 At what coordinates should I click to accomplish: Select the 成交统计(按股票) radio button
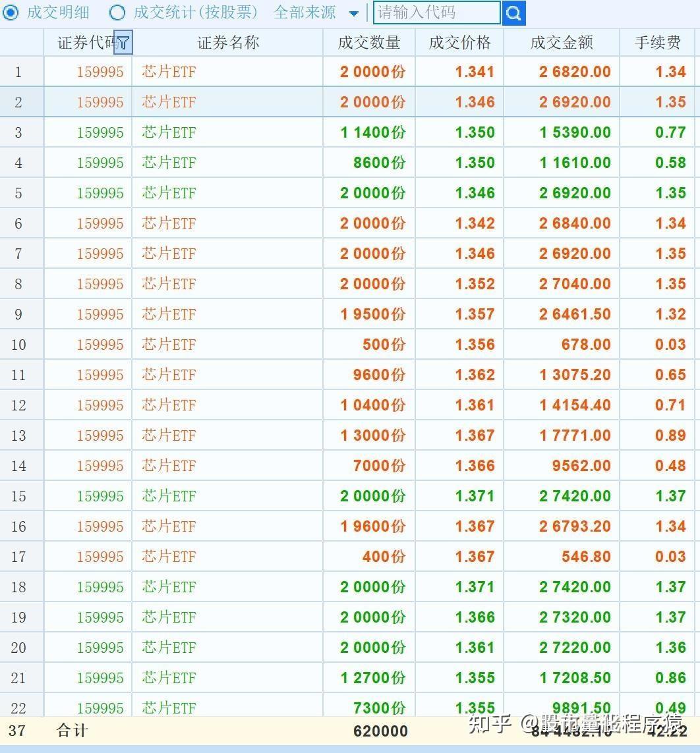coord(117,12)
